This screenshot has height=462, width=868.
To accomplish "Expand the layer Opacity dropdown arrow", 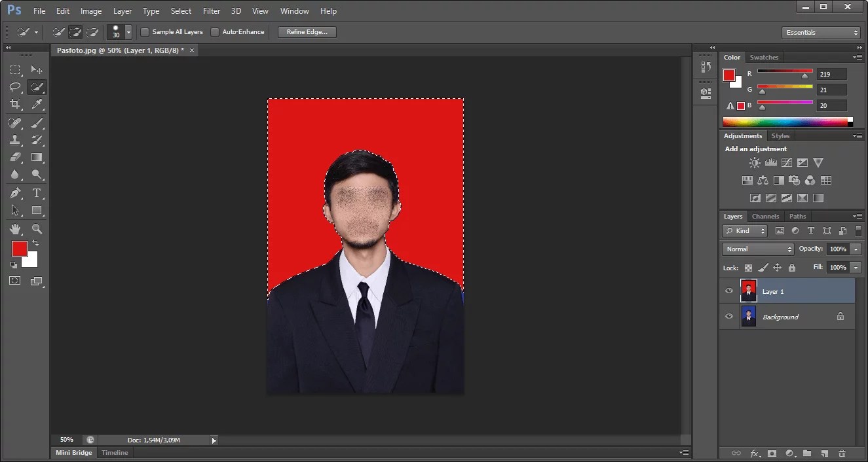I will (x=856, y=249).
